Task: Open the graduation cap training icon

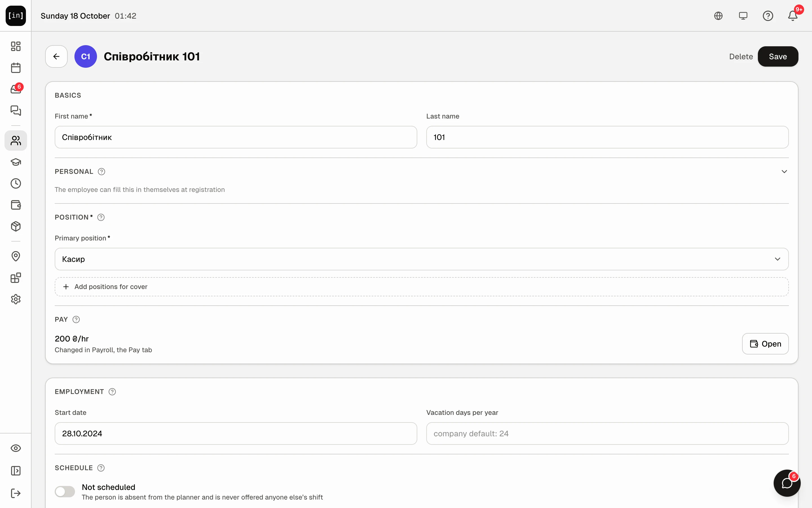Action: tap(16, 162)
